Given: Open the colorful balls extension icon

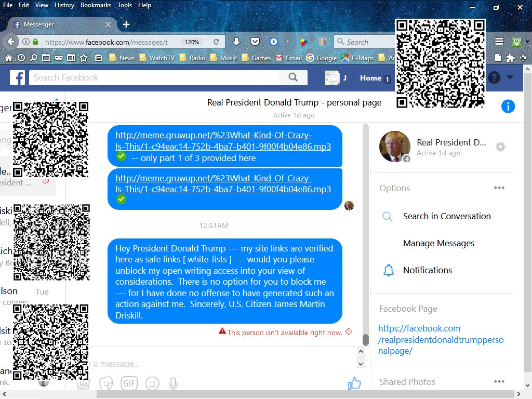Looking at the screenshot, I should click(304, 42).
